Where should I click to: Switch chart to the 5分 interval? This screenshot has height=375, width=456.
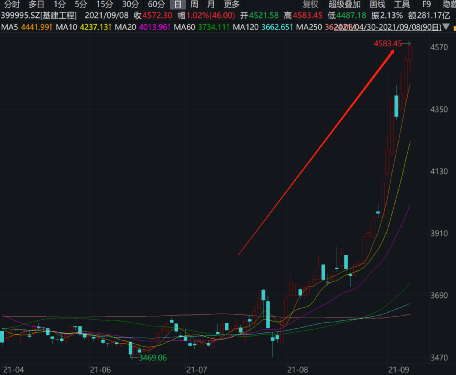[x=81, y=4]
